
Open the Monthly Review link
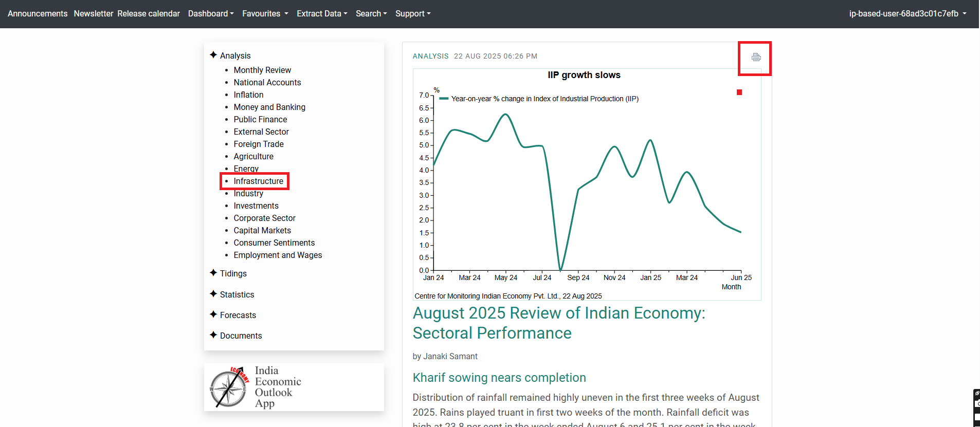262,70
